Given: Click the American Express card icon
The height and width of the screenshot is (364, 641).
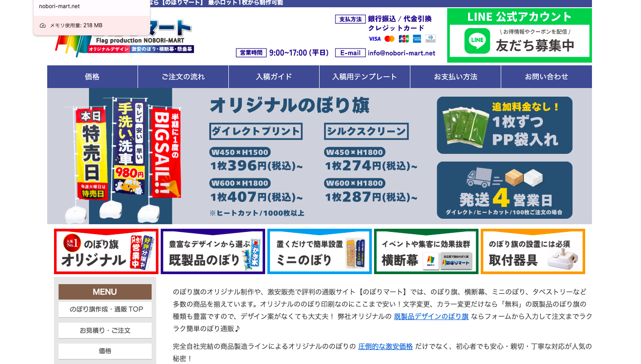Looking at the screenshot, I should [417, 39].
